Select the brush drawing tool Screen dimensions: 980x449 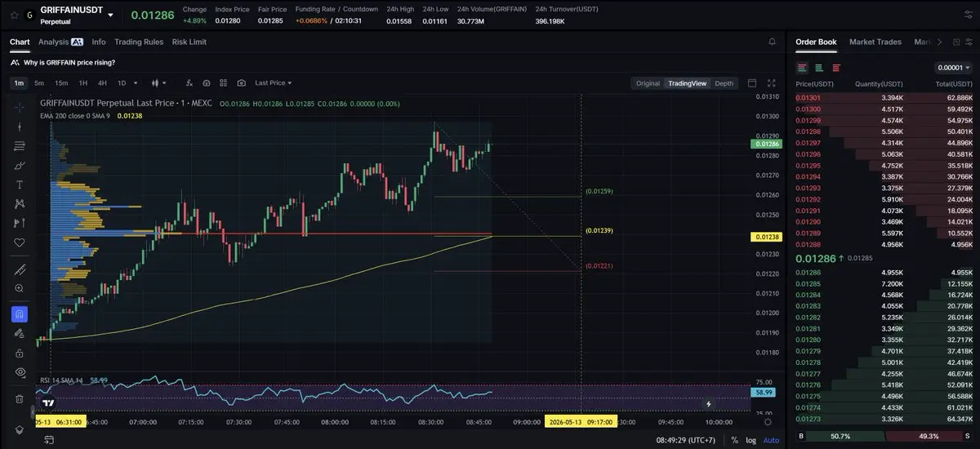click(20, 165)
